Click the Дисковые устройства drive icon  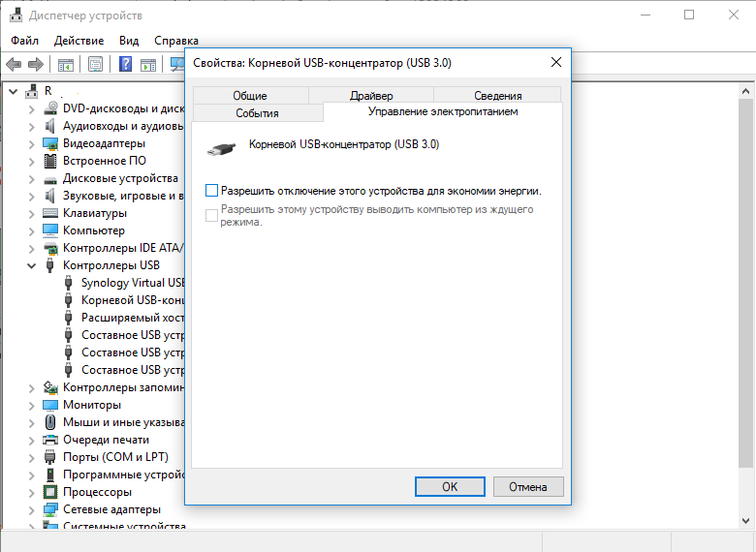pyautogui.click(x=50, y=180)
